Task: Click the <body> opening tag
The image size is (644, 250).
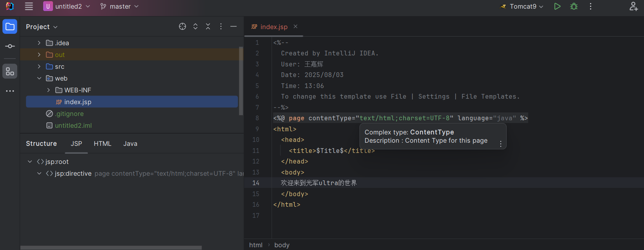Action: (293, 172)
